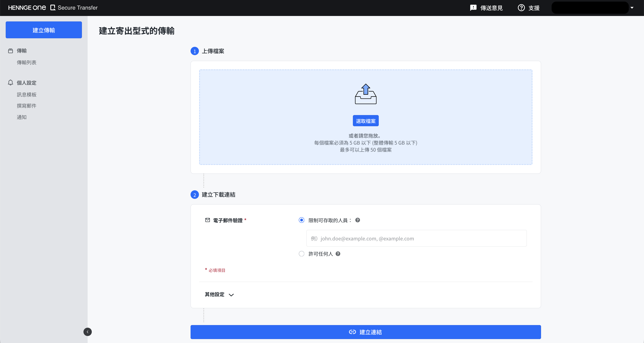644x343 pixels.
Task: Click the '建立下載連結' step title
Action: (219, 194)
